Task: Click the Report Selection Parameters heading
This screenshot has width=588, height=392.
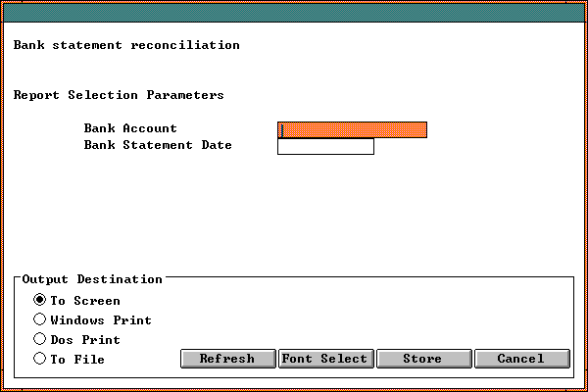Action: coord(119,95)
